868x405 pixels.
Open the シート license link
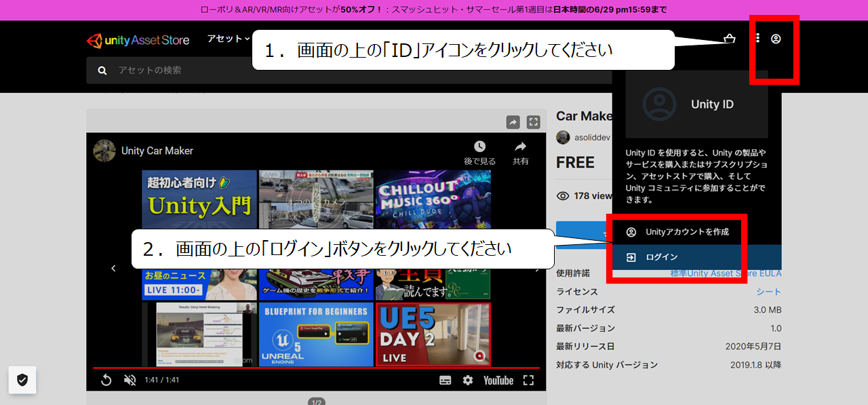[769, 292]
